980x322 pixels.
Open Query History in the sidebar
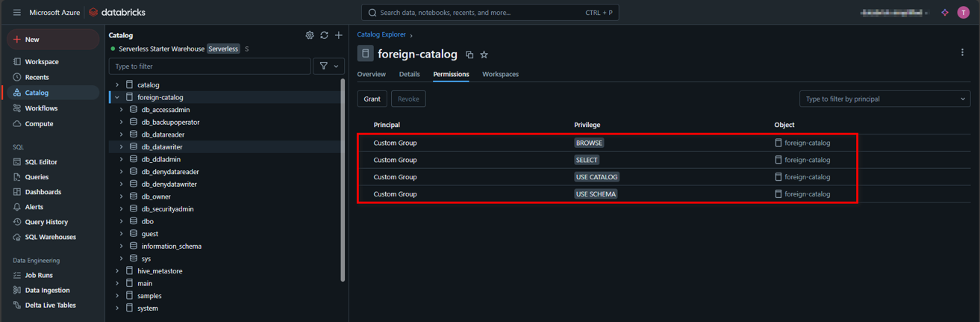click(52, 222)
